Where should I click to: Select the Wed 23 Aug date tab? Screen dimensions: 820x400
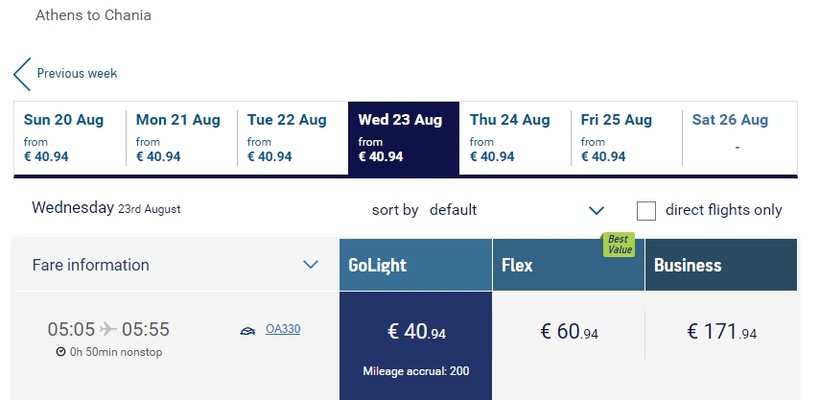pos(403,137)
